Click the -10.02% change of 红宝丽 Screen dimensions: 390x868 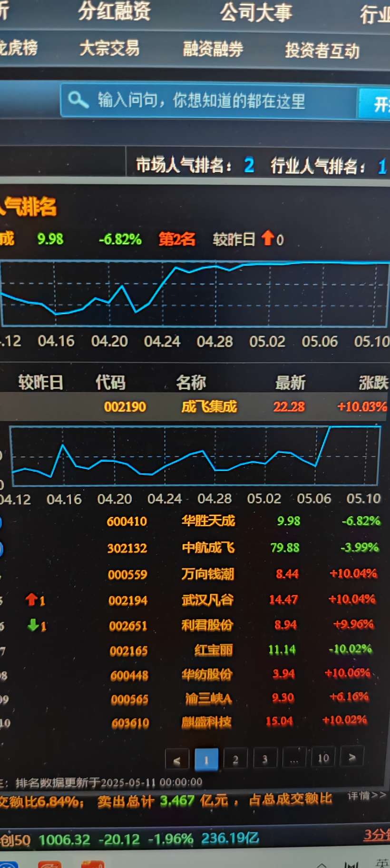pos(351,649)
